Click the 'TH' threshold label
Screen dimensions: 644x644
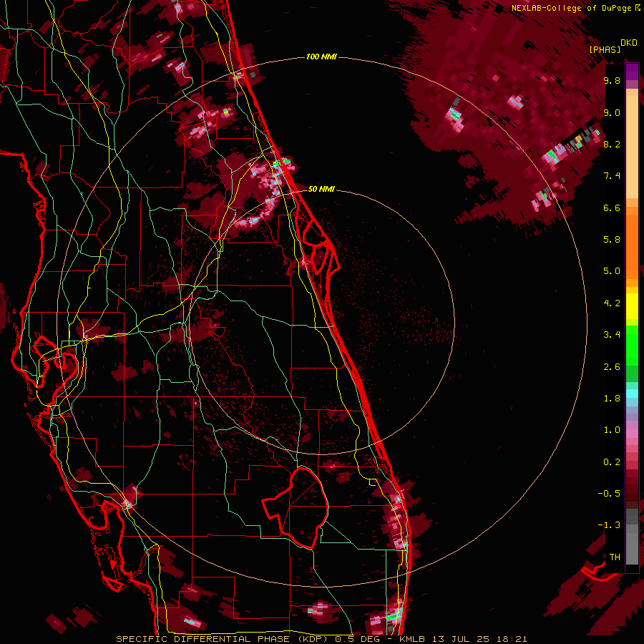coord(615,557)
